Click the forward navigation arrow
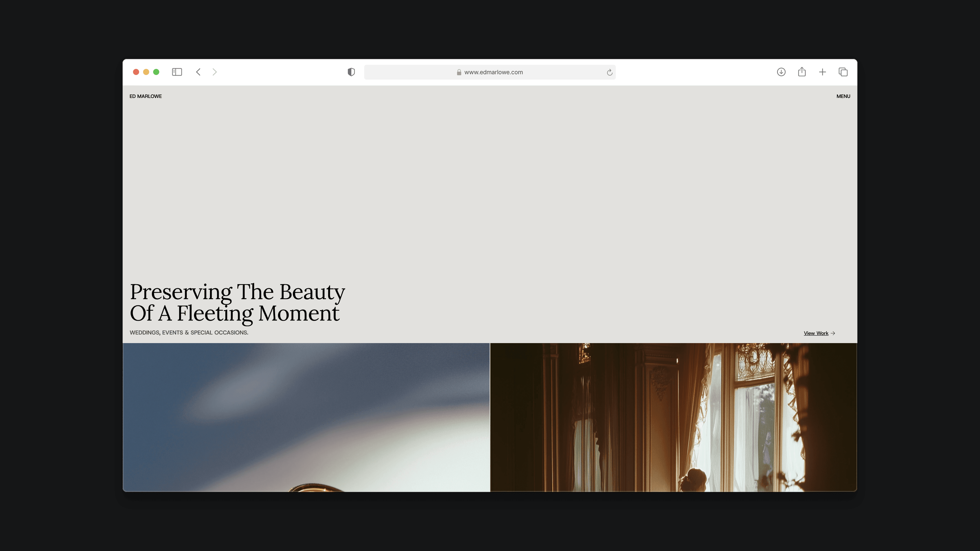This screenshot has width=980, height=551. coord(215,72)
